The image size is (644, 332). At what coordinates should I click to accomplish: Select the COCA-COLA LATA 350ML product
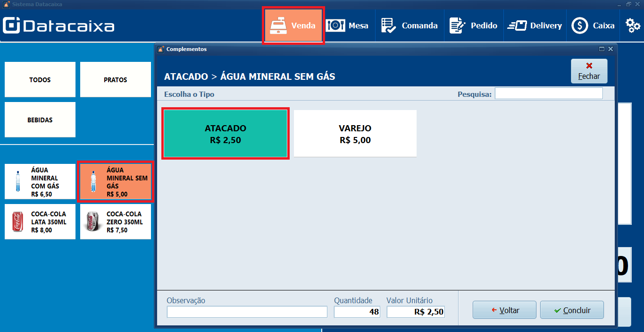pyautogui.click(x=40, y=221)
